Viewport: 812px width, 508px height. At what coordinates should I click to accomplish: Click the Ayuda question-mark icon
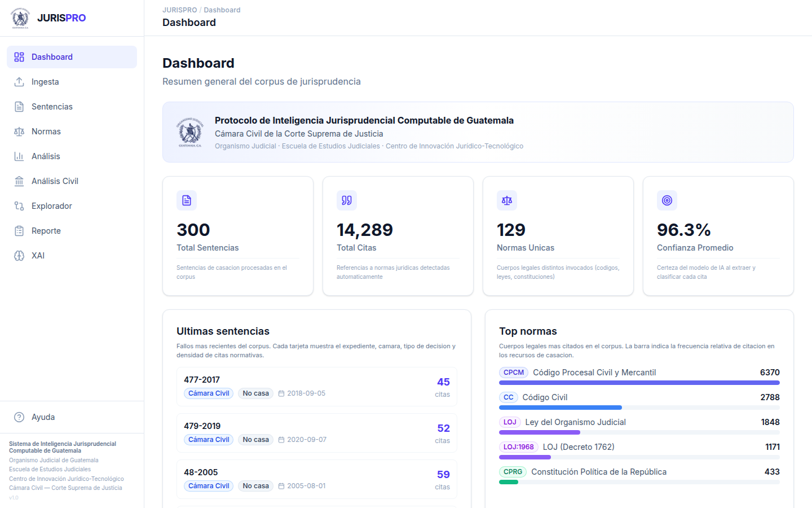pos(17,417)
